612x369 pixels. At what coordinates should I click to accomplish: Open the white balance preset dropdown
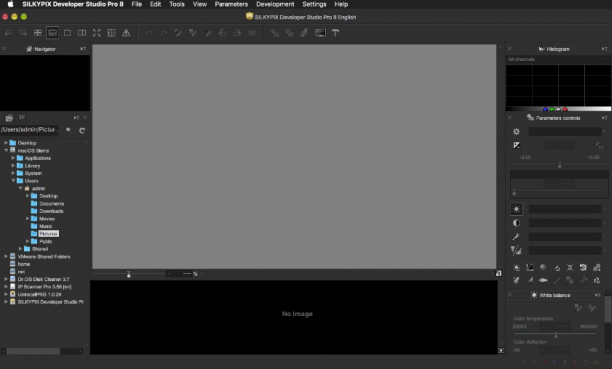click(x=565, y=209)
